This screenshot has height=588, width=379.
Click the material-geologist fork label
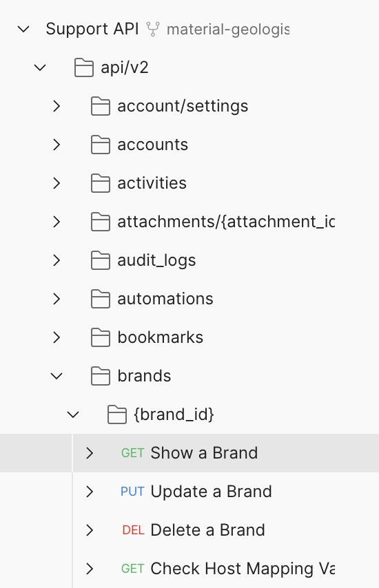(x=228, y=30)
